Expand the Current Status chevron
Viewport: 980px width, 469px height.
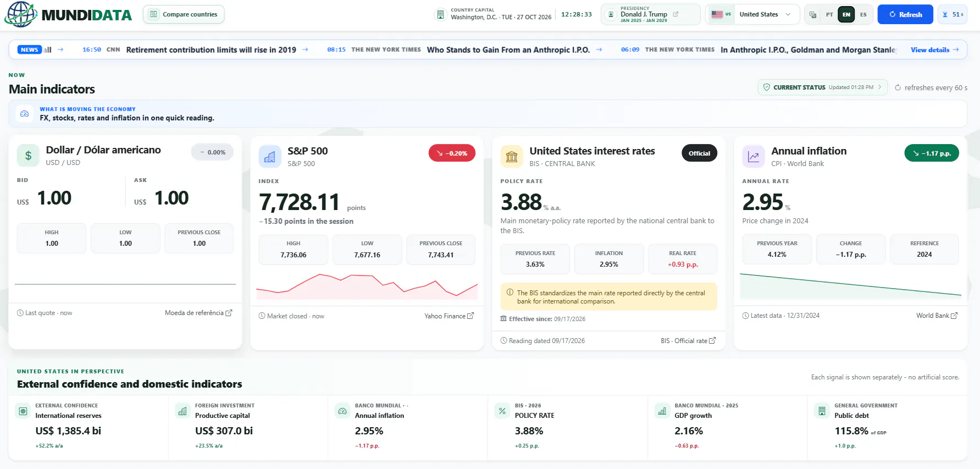[x=879, y=87]
